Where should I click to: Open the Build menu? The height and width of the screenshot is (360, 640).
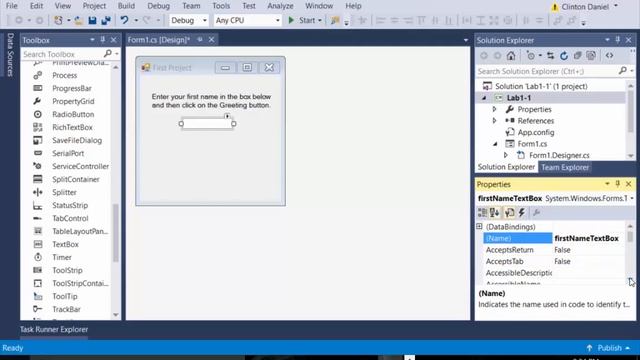click(x=126, y=6)
